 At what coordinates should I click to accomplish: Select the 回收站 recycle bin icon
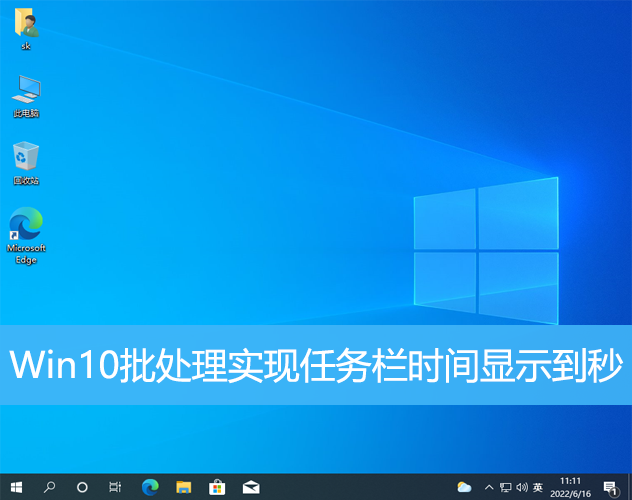tap(26, 162)
